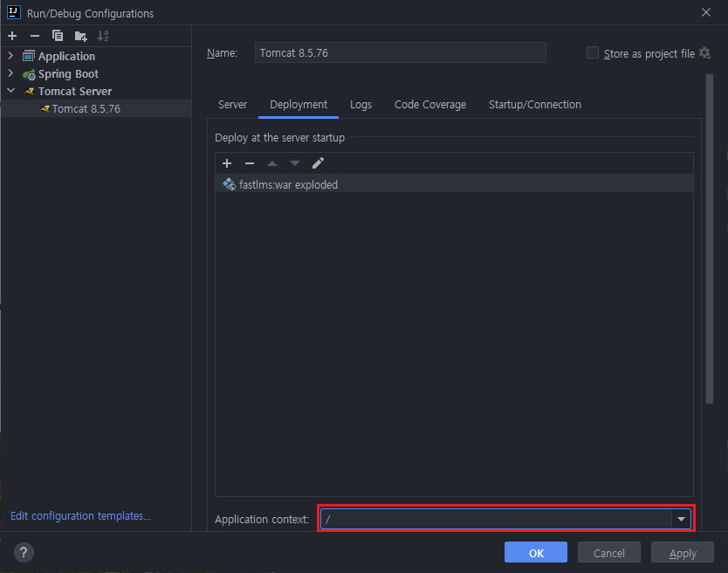Open the Logs tab
This screenshot has height=573, width=728.
click(x=361, y=105)
